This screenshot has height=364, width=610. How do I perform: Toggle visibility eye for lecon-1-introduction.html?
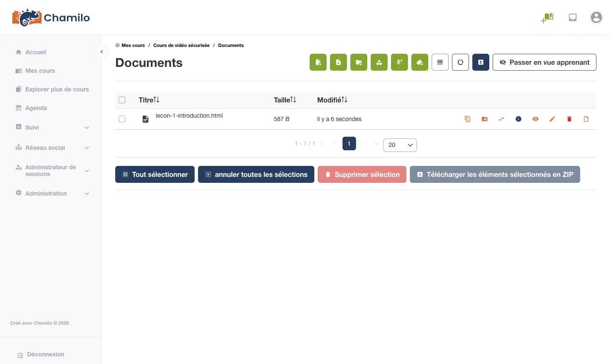[535, 119]
